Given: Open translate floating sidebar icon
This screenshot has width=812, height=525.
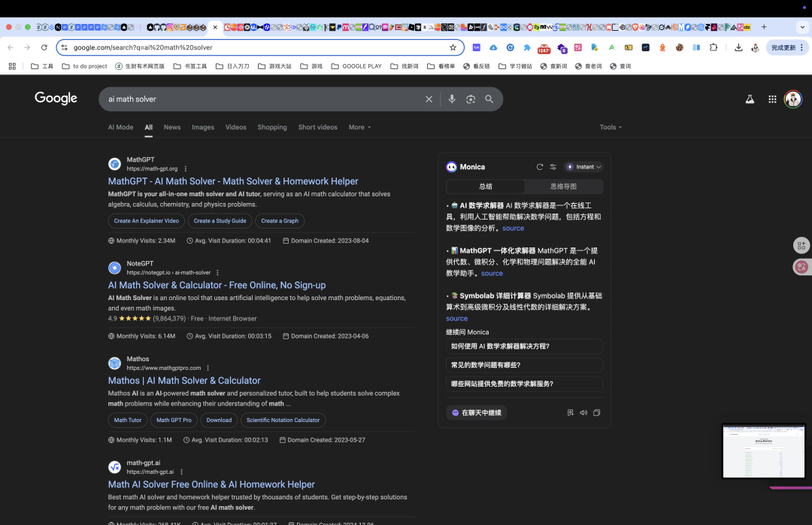Looking at the screenshot, I should click(801, 267).
